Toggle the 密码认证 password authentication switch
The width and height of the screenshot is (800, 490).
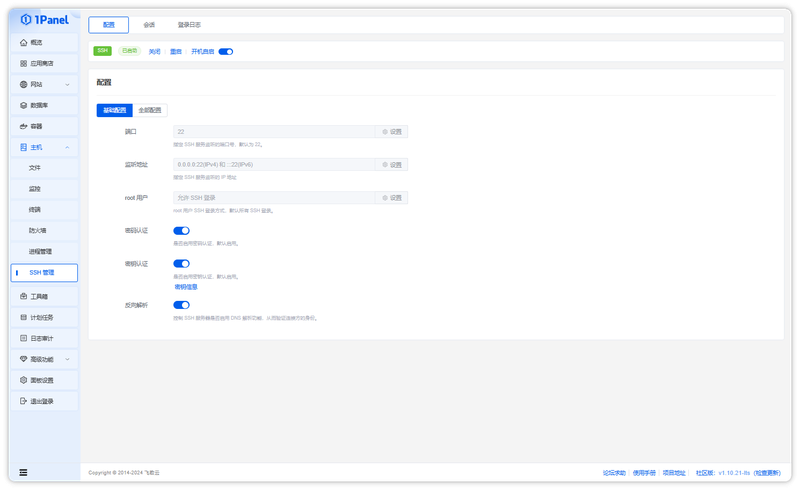coord(181,231)
